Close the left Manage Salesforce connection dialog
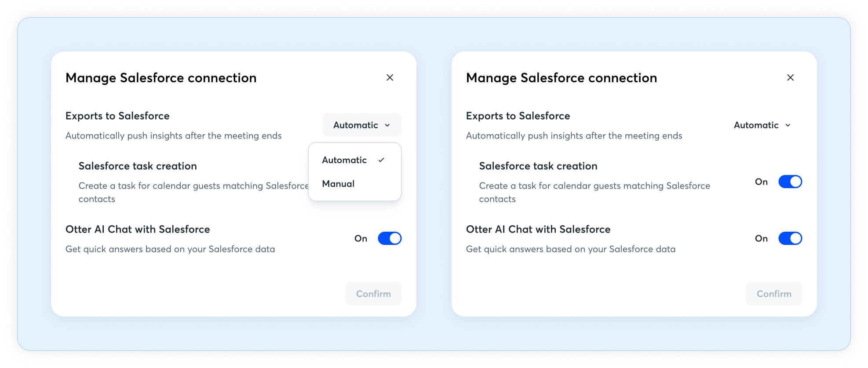Image resolution: width=868 pixels, height=368 pixels. point(390,78)
